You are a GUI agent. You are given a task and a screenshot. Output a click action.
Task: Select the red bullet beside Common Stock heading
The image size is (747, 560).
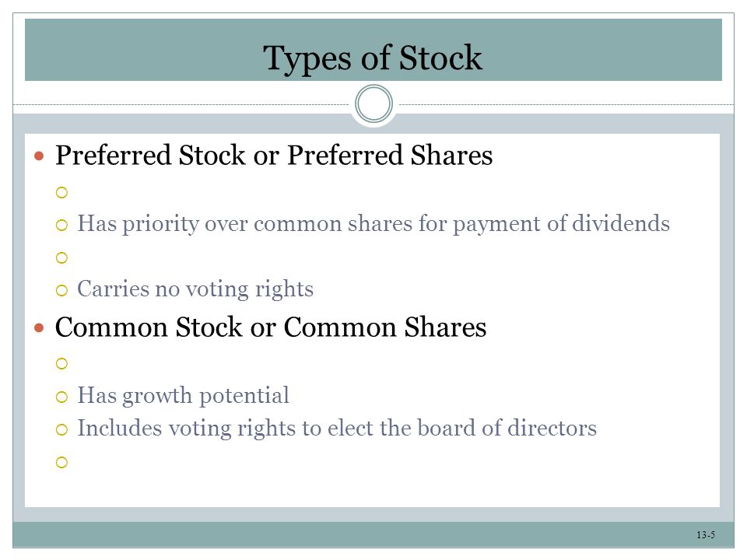(x=39, y=327)
